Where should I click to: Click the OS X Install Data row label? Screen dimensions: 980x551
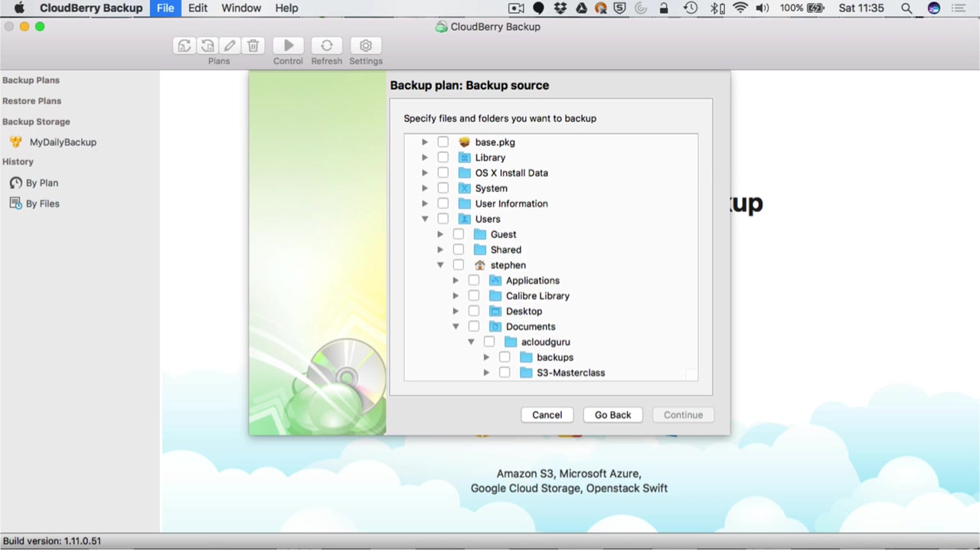[511, 173]
